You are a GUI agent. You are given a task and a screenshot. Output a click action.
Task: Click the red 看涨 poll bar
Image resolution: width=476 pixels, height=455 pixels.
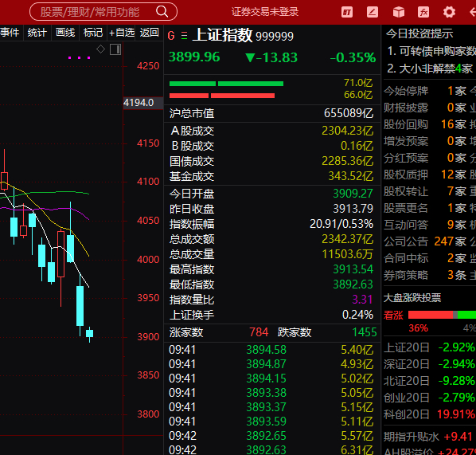point(431,315)
